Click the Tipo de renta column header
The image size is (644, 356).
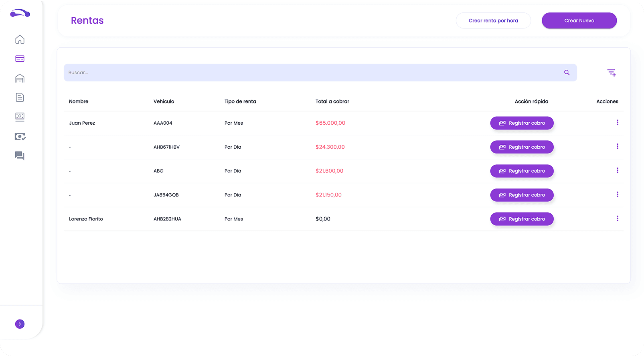point(240,101)
